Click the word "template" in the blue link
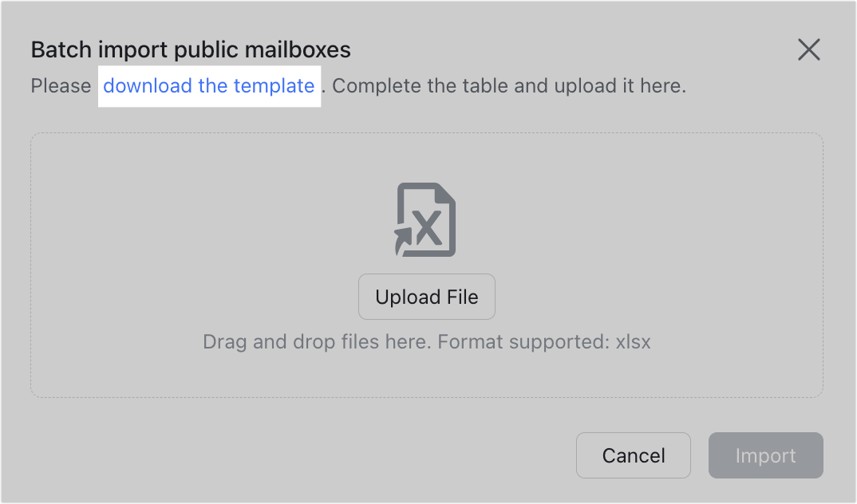 click(x=274, y=86)
